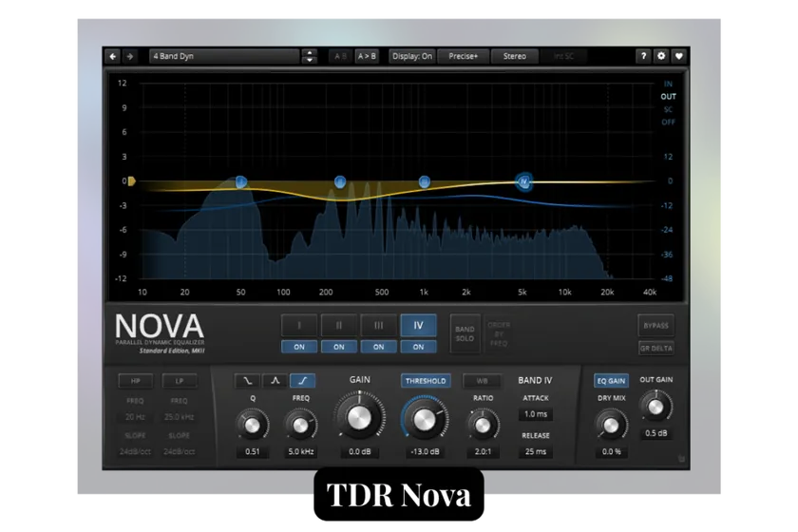The height and width of the screenshot is (532, 798).
Task: Open the LP slope 24dB/oct selector
Action: (180, 451)
